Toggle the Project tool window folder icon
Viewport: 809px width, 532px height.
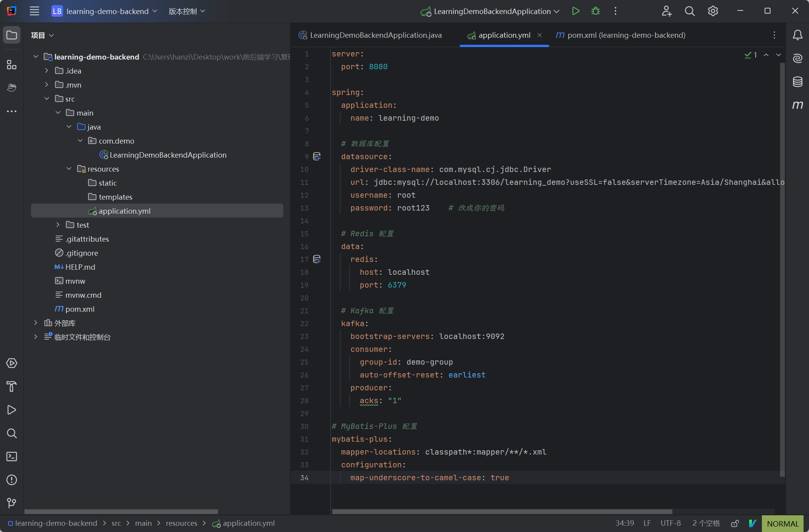(12, 35)
